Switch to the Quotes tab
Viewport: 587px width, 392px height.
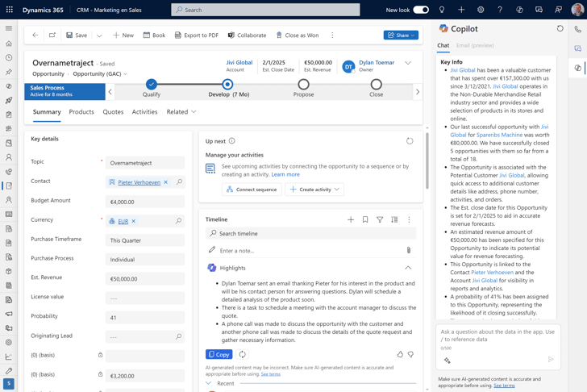coord(113,112)
